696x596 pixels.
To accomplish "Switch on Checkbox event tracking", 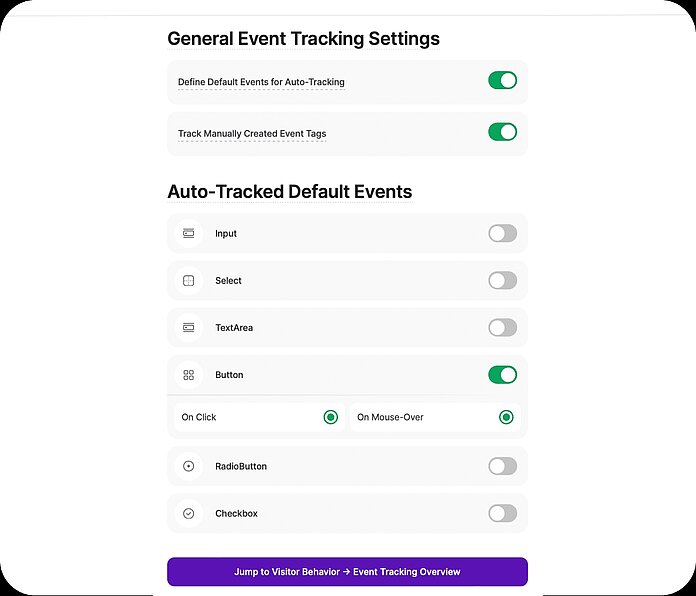I will click(502, 513).
